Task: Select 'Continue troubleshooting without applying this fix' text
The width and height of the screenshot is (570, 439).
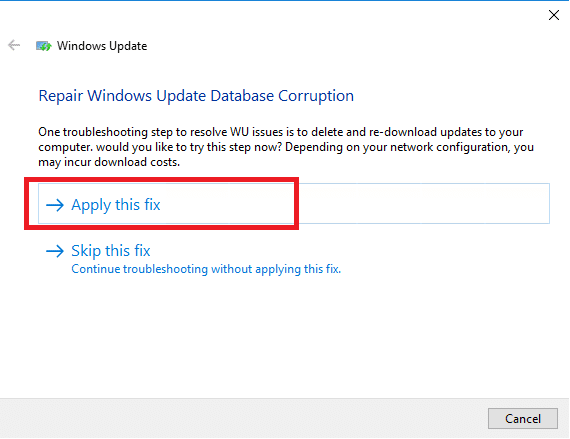Action: [206, 269]
